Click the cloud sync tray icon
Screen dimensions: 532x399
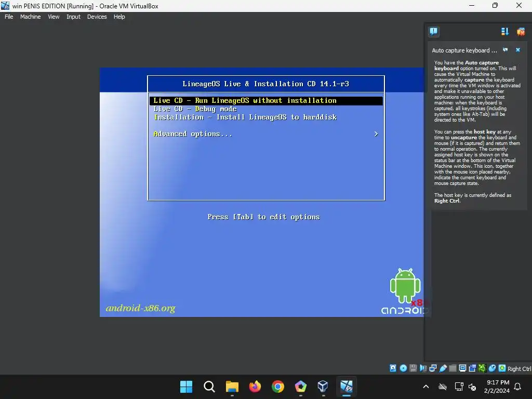443,387
